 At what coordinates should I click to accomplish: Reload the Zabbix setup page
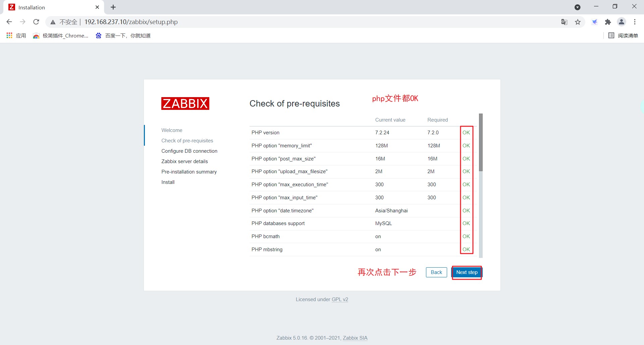[36, 22]
